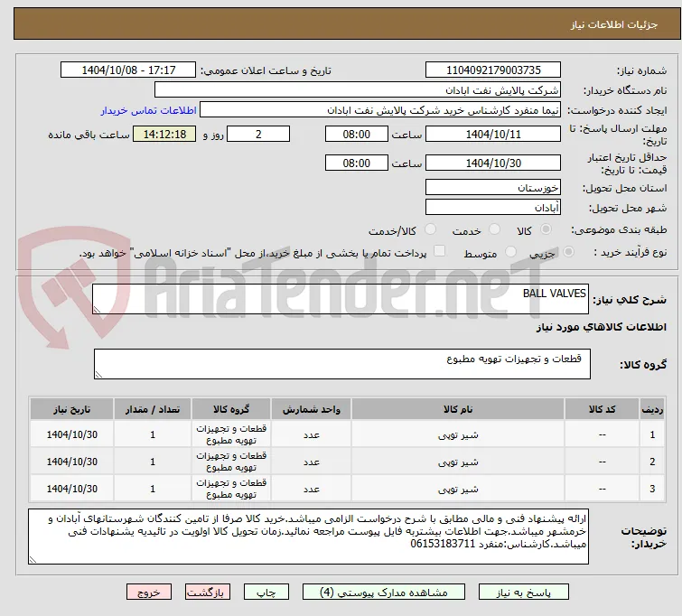Toggle the اسناد خزانه اسلامی payment checkbox
Screen dimensions: 682x616
[x=440, y=251]
